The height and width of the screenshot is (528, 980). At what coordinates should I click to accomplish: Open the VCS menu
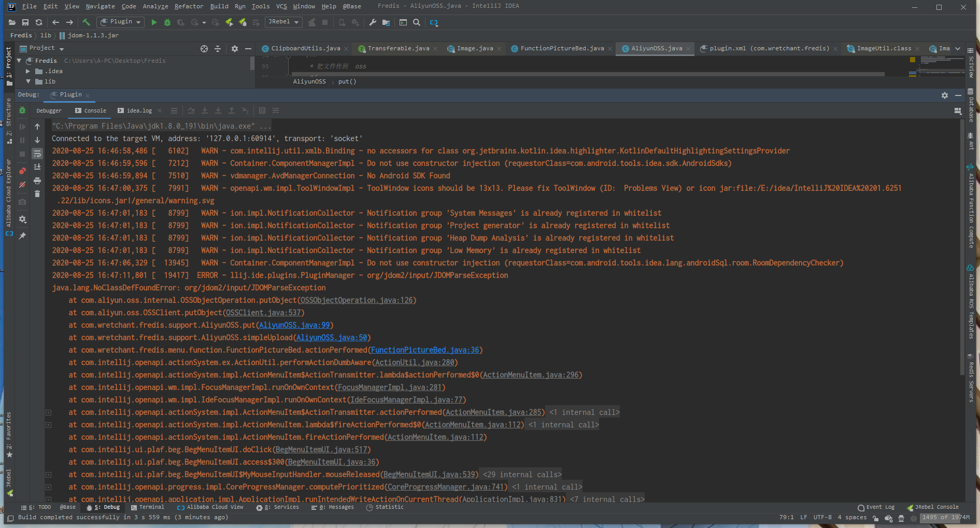[x=281, y=6]
